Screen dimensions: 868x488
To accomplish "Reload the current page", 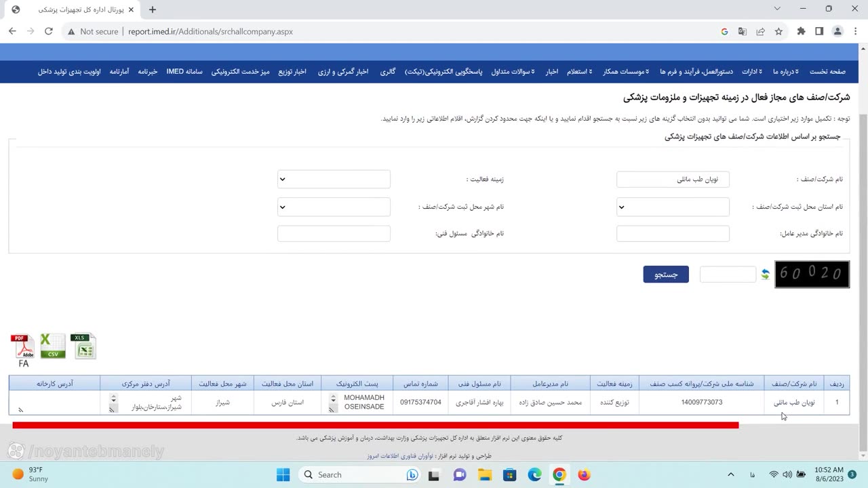I will 49,31.
